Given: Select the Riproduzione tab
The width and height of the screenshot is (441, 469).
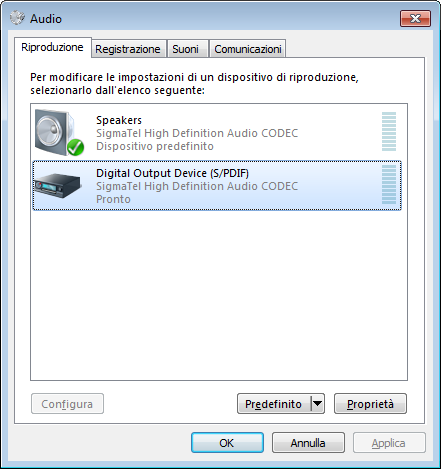Looking at the screenshot, I should (x=52, y=47).
